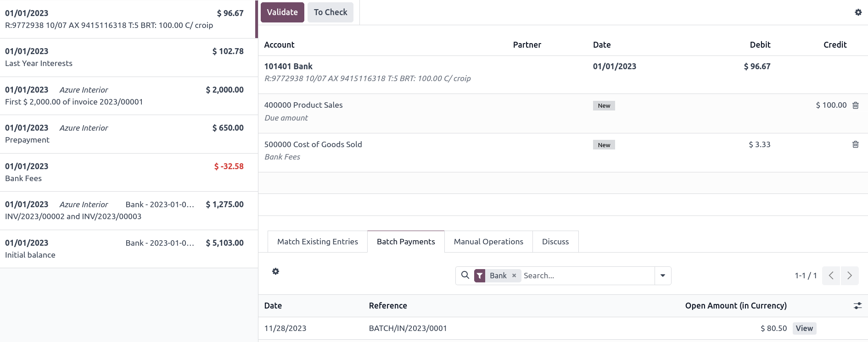Click the filter funnel icon in the search bar
This screenshot has height=342, width=868.
click(x=479, y=276)
